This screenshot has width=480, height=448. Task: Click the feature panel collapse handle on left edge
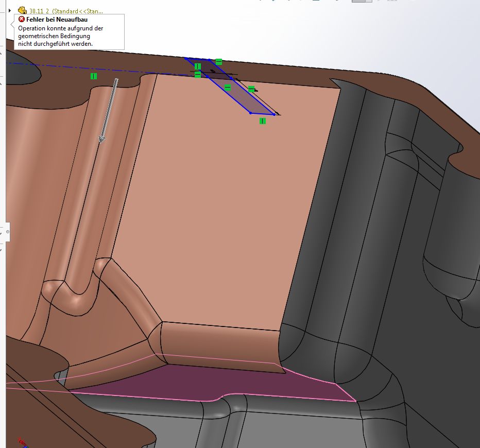8,232
